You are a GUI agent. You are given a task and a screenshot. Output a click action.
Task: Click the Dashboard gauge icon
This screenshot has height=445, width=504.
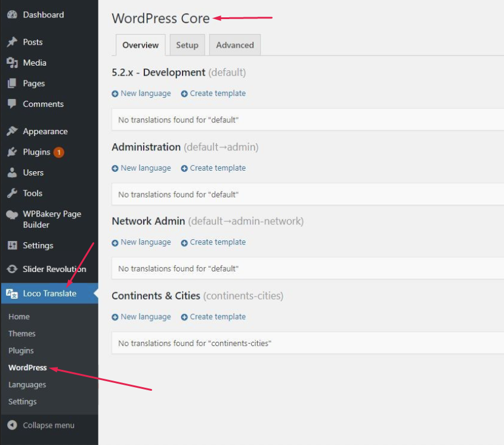(12, 15)
